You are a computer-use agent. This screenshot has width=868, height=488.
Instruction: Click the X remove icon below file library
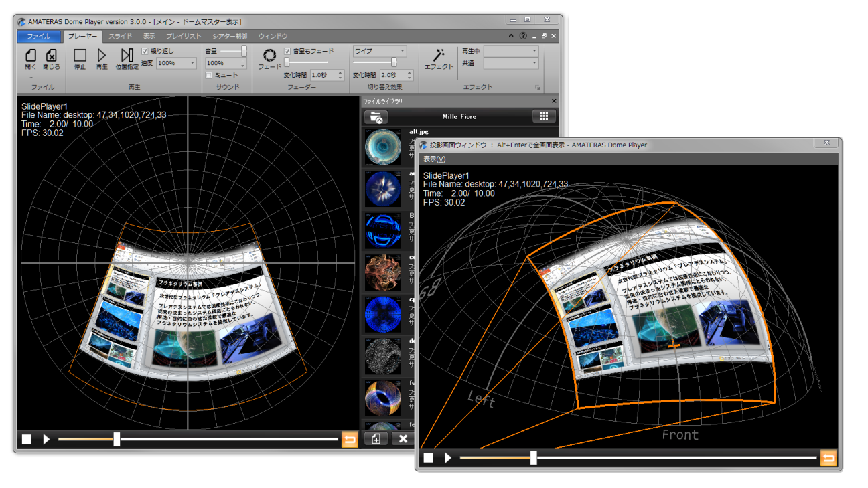pyautogui.click(x=403, y=439)
